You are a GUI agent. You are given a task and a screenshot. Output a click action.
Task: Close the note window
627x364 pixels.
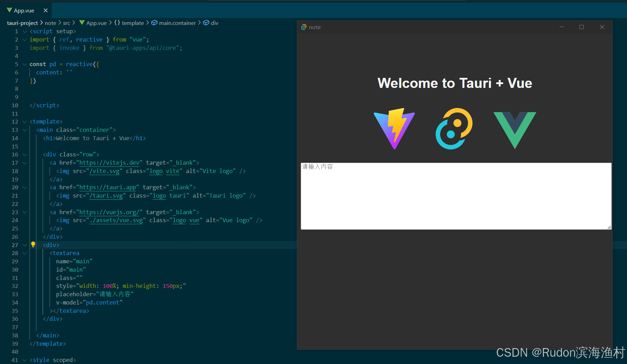click(x=602, y=27)
